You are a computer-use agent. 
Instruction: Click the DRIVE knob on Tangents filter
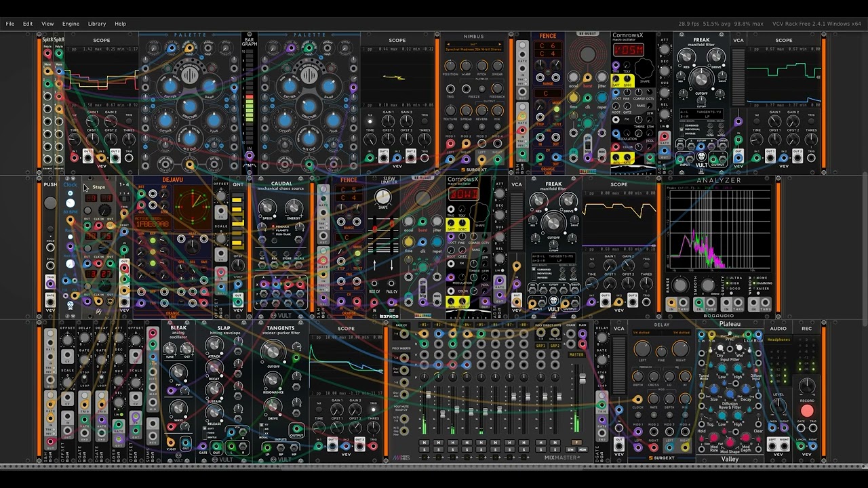click(x=273, y=407)
